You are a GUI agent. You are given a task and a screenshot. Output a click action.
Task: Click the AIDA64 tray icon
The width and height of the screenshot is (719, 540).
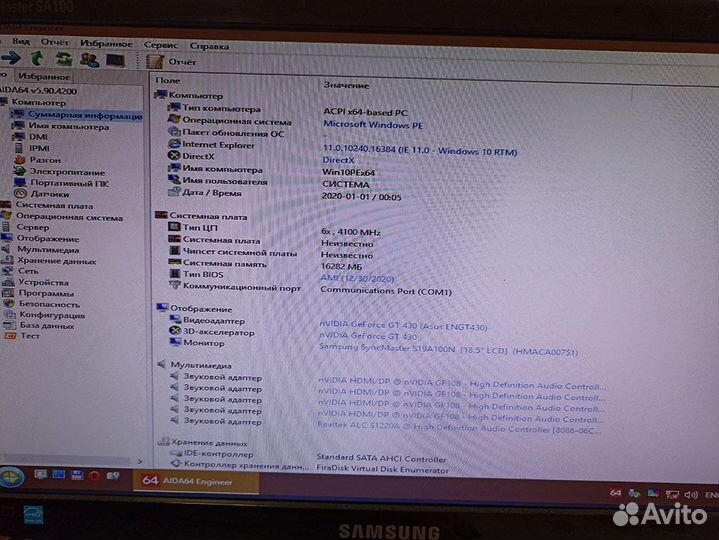[615, 493]
